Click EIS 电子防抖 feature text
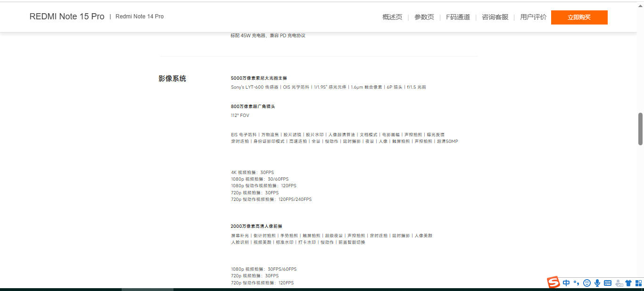The height and width of the screenshot is (291, 644). [x=244, y=135]
